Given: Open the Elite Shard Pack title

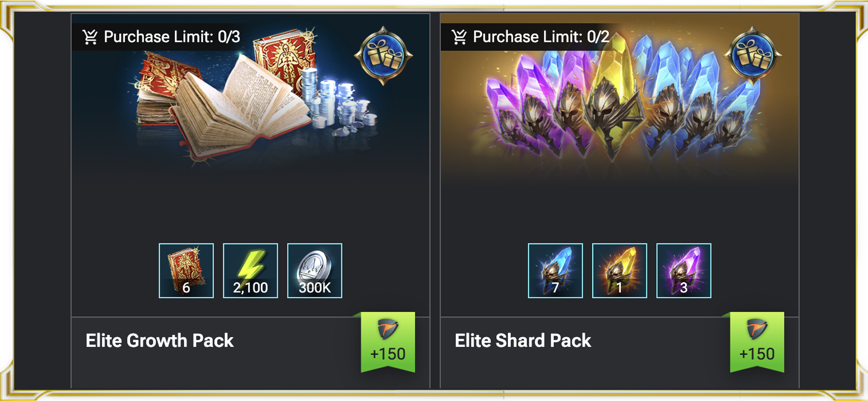Looking at the screenshot, I should [x=523, y=340].
